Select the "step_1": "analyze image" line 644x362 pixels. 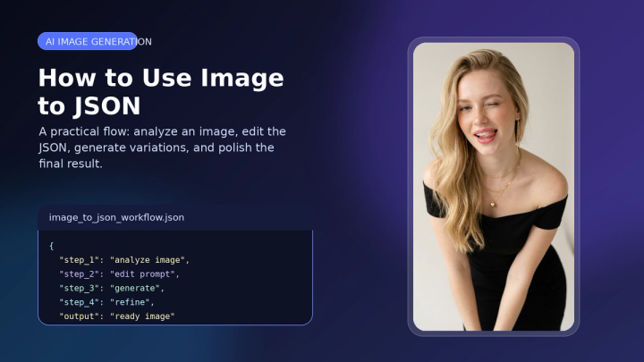pyautogui.click(x=124, y=260)
